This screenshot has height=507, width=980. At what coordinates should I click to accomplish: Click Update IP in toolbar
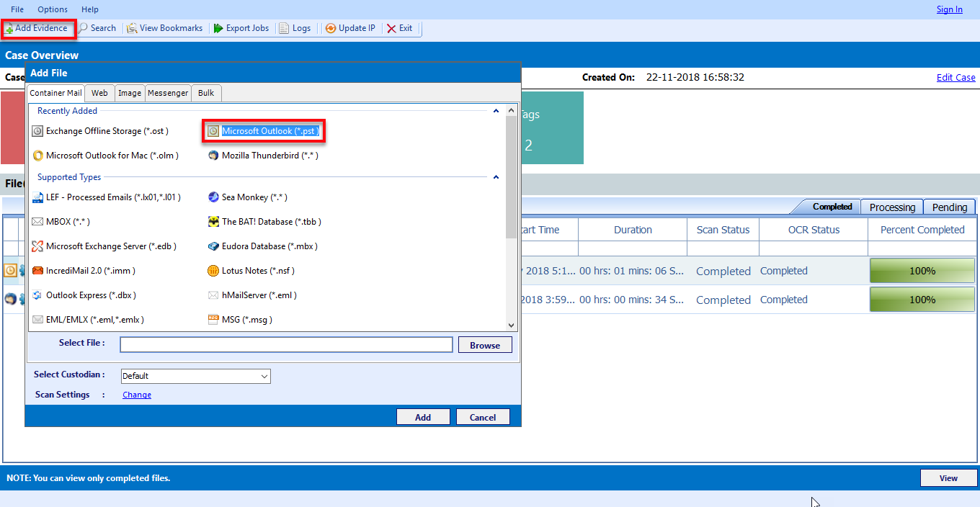(x=351, y=28)
